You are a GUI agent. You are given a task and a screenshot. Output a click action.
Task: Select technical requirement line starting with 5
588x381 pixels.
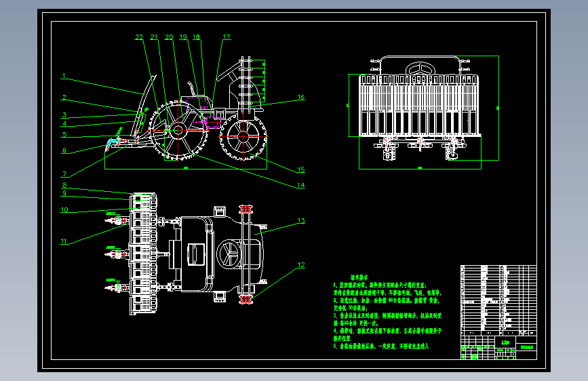(x=381, y=346)
